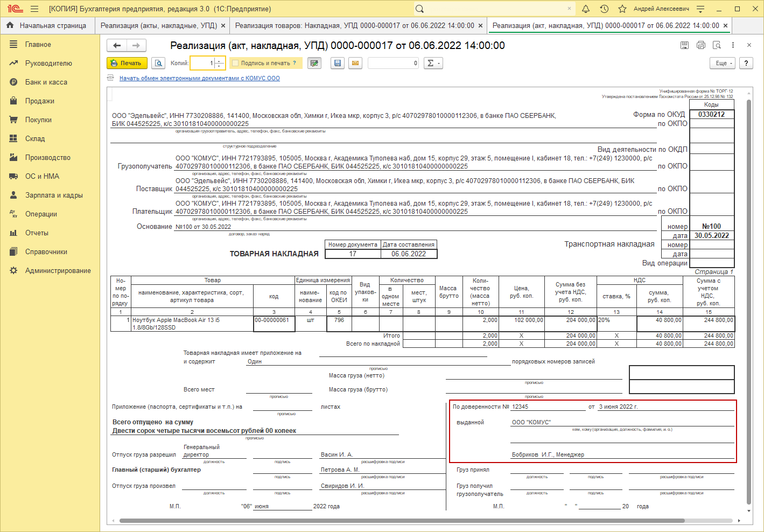Image resolution: width=764 pixels, height=532 pixels.
Task: Open the notifications bell
Action: tap(586, 9)
